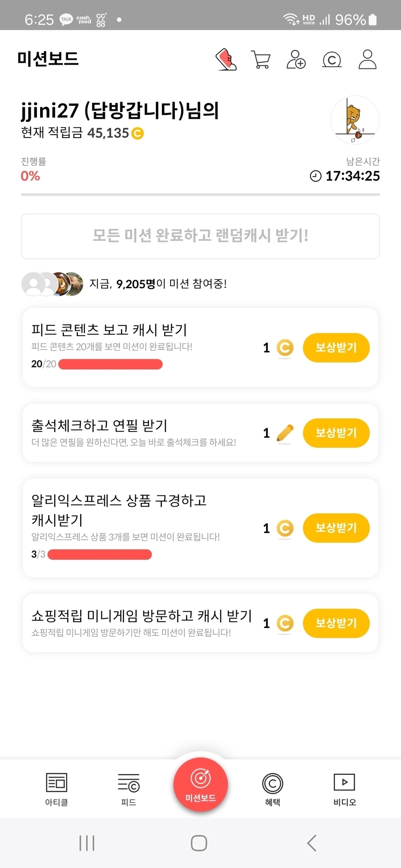
Task: Claim reward for attendance check pencil mission
Action: point(336,433)
